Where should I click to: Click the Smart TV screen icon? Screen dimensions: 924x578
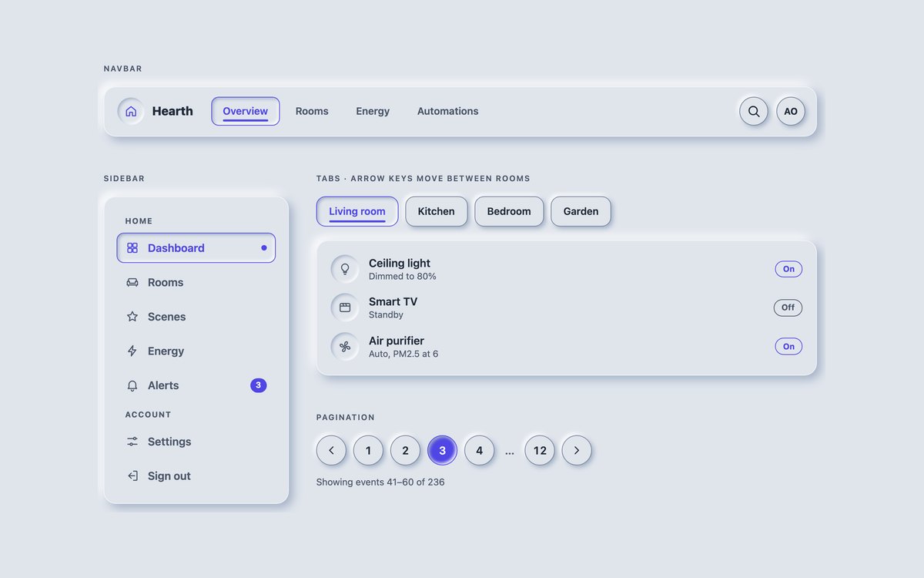345,307
